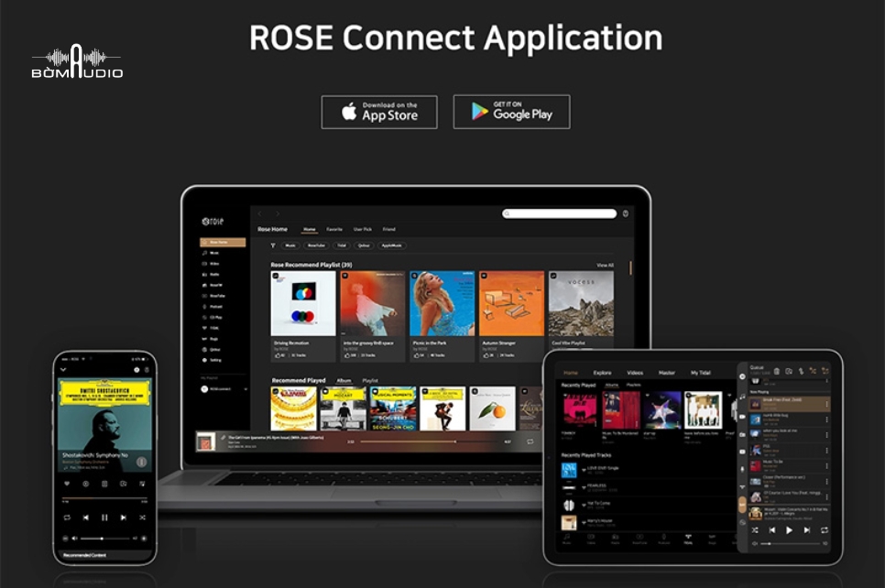Viewport: 885px width, 588px height.
Task: Open the Autumn Stranger playlist cover
Action: tap(511, 303)
